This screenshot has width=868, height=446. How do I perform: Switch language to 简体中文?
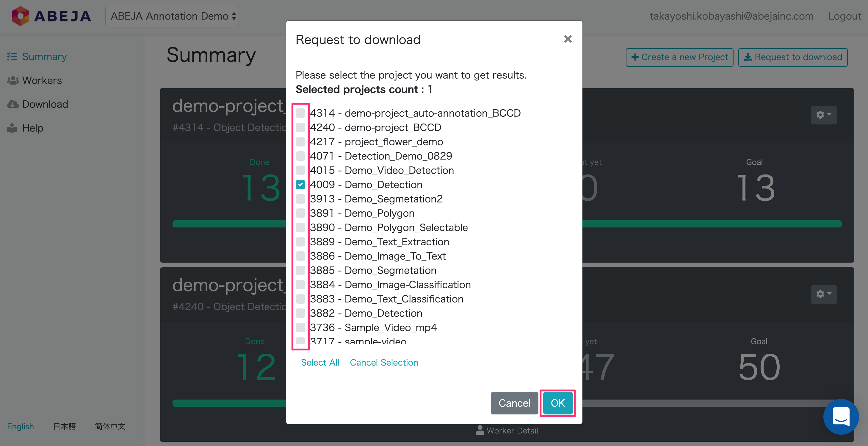[110, 426]
